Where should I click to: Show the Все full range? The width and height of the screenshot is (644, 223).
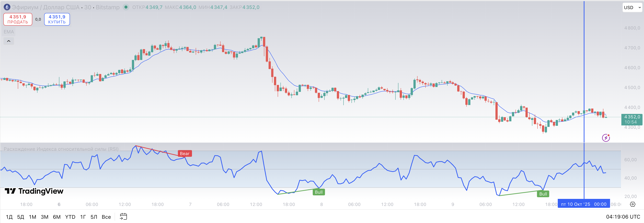(106, 217)
